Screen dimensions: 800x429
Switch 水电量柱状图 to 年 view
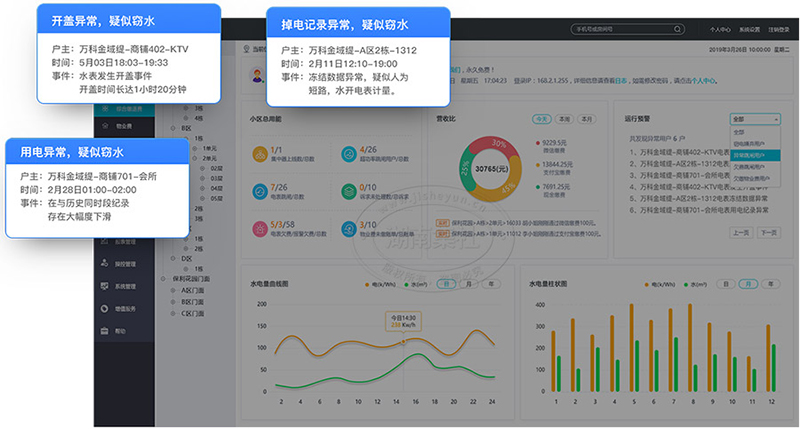click(773, 284)
